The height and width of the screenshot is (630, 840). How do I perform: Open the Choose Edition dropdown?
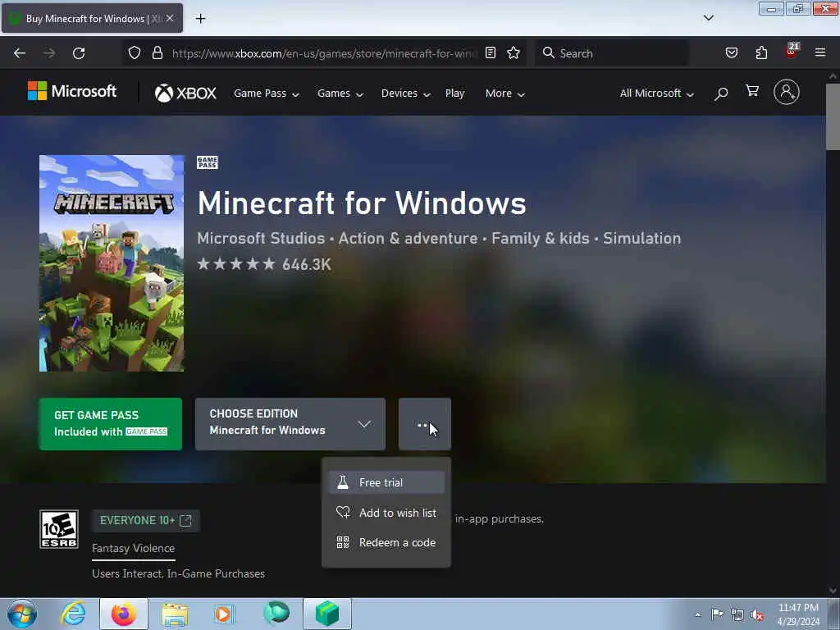pos(290,424)
